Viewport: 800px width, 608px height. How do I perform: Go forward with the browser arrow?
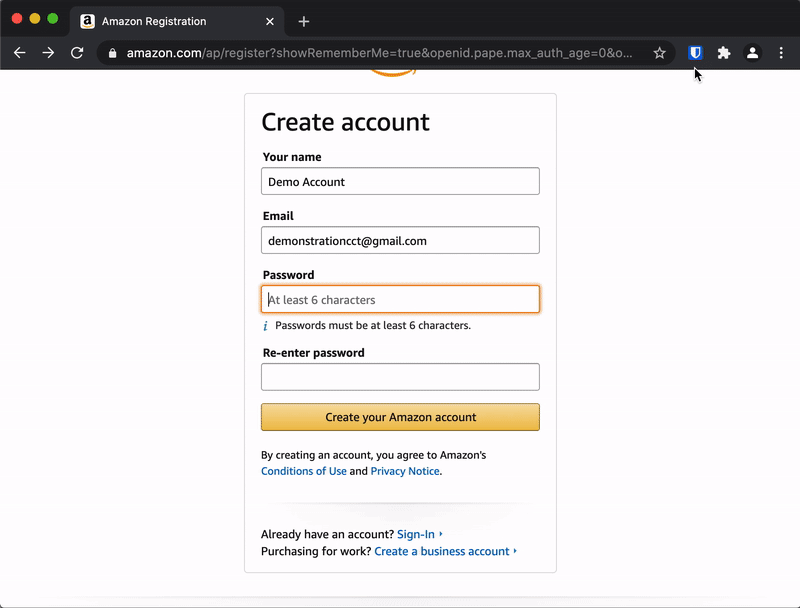point(48,53)
